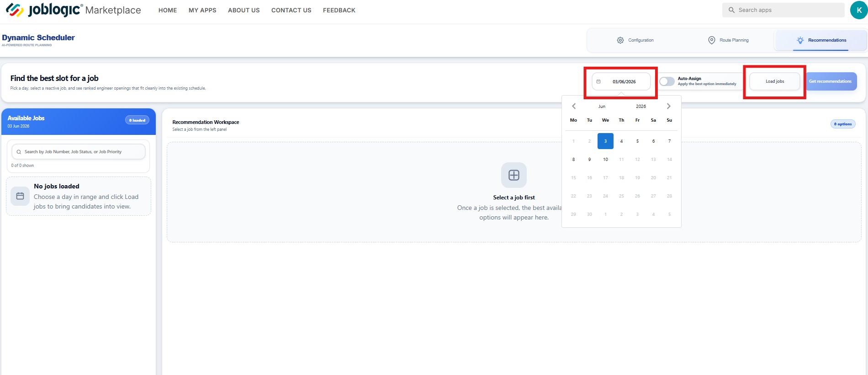Open the 2026 year selector in the calendar
Image resolution: width=868 pixels, height=375 pixels.
[x=641, y=106]
